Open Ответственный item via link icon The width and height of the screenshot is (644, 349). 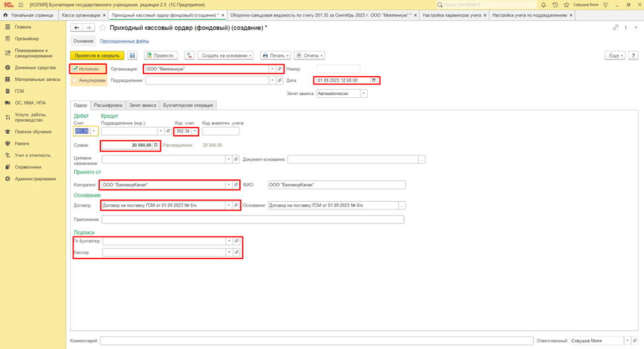click(635, 341)
